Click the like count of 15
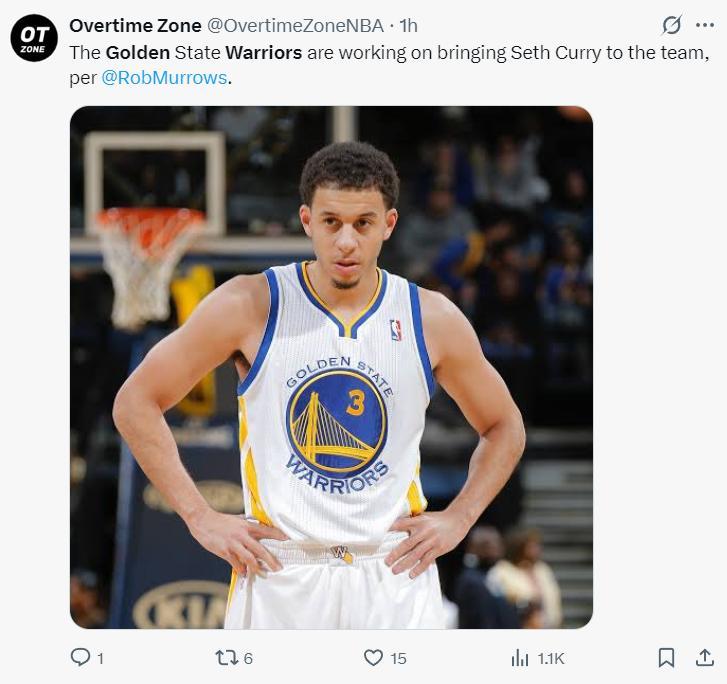 [x=398, y=658]
